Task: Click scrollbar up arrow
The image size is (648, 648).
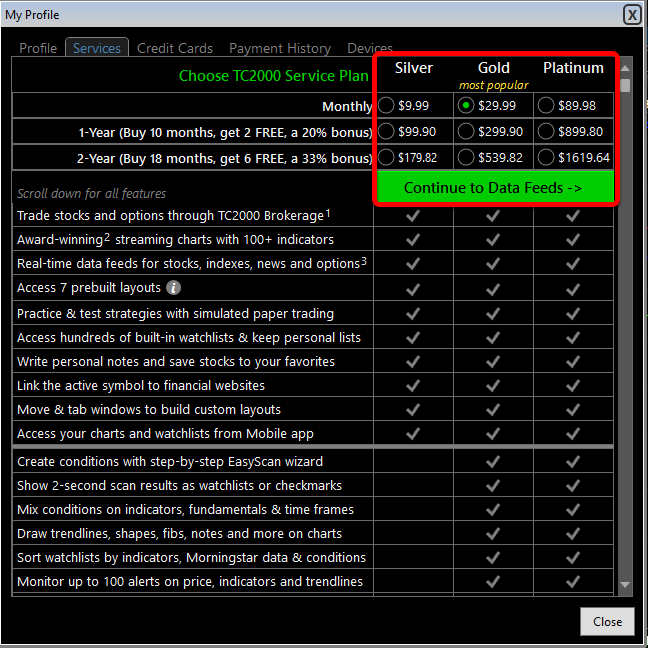Action: click(625, 68)
